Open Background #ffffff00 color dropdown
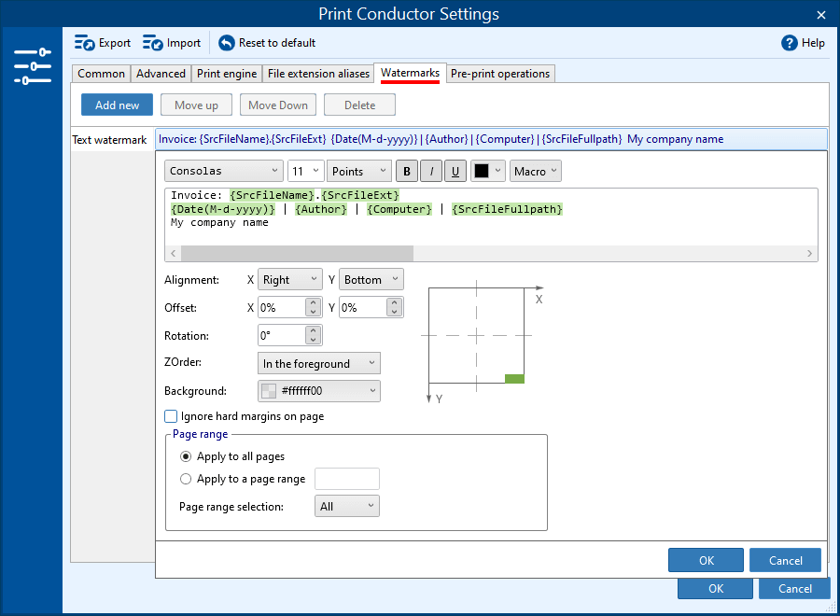Screen dimensions: 840x616 319,391
